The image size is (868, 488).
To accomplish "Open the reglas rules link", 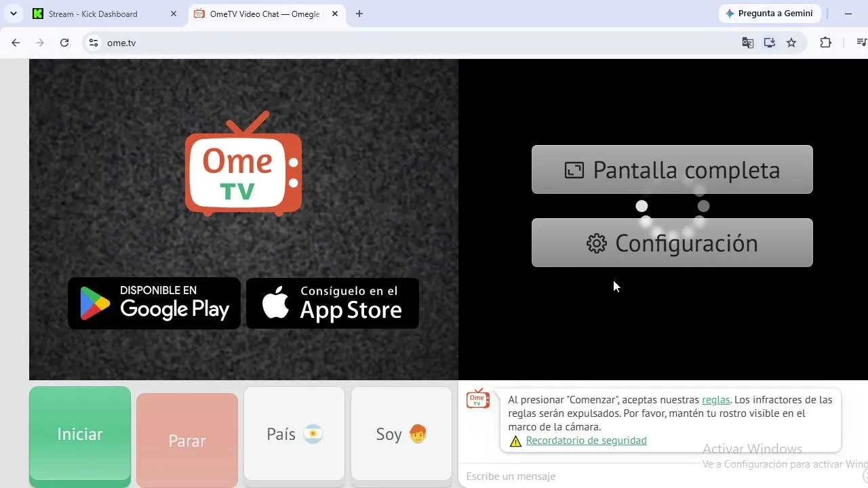I will point(716,400).
